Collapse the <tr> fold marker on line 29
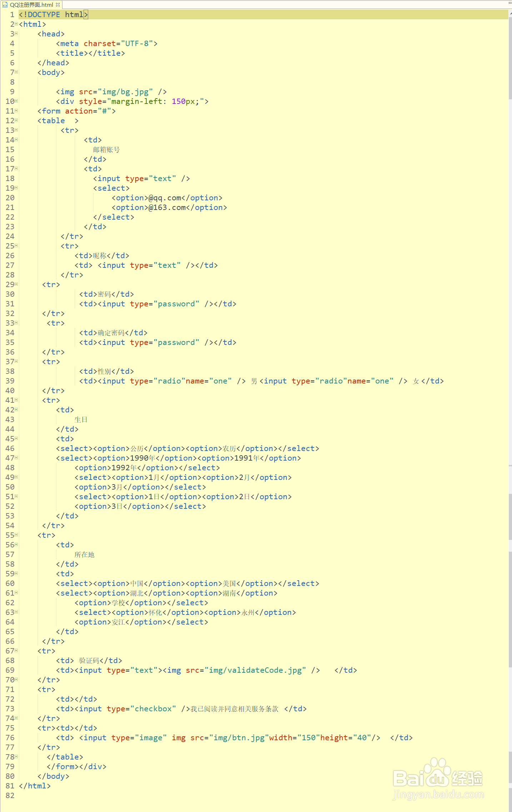Image resolution: width=512 pixels, height=812 pixels. click(x=16, y=284)
